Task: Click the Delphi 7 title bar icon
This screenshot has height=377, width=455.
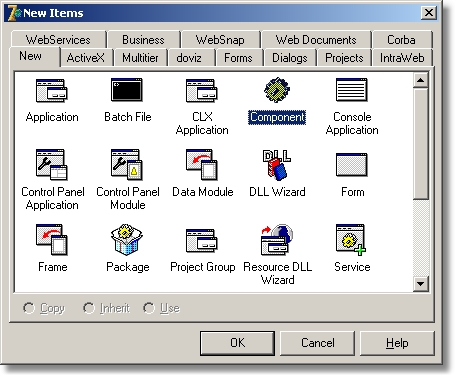Action: tap(14, 13)
